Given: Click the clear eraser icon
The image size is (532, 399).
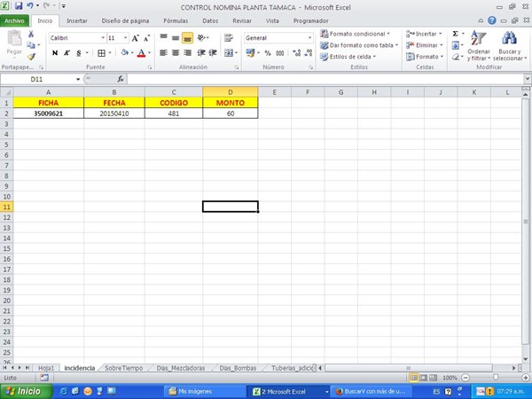Looking at the screenshot, I should point(456,57).
